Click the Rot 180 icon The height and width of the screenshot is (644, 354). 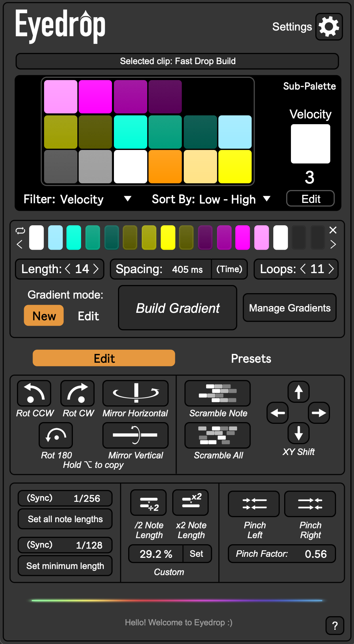(56, 435)
